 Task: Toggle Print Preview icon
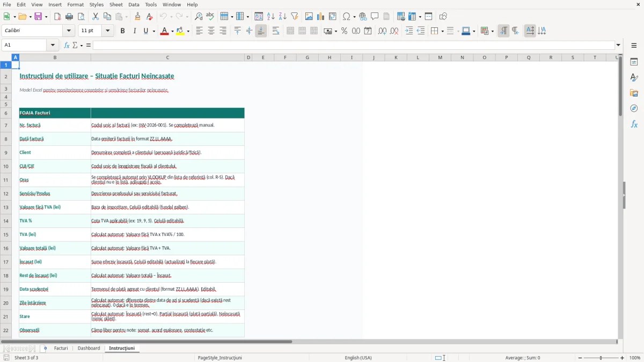[x=81, y=17]
